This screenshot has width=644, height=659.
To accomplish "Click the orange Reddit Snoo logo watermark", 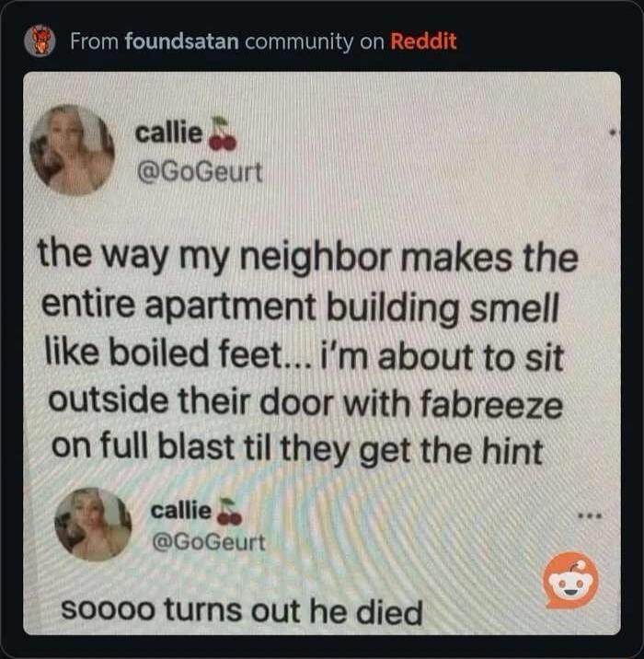I will pyautogui.click(x=570, y=581).
